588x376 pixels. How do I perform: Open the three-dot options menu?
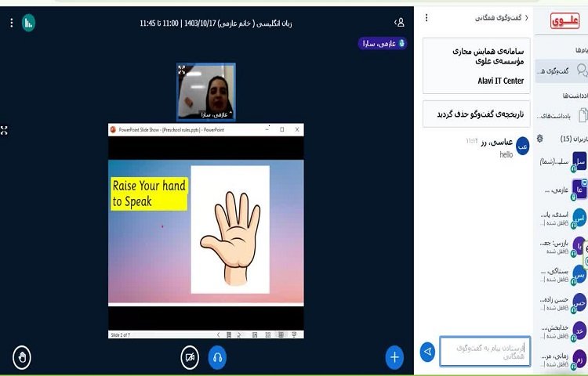coord(11,23)
